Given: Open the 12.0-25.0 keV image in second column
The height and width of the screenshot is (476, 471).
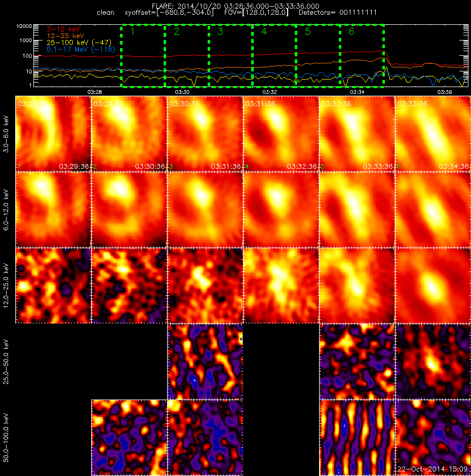Looking at the screenshot, I should [129, 286].
